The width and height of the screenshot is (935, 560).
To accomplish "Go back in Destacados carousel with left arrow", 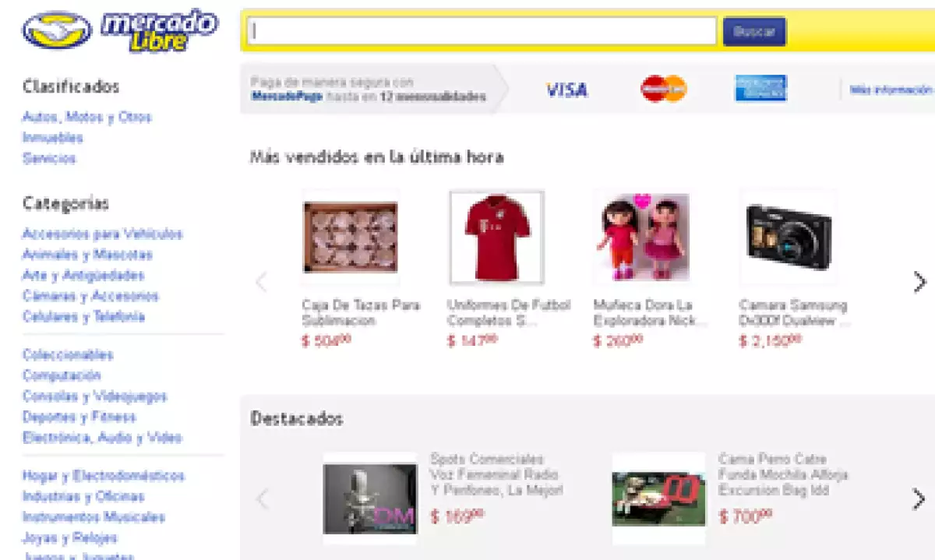I will 263,499.
